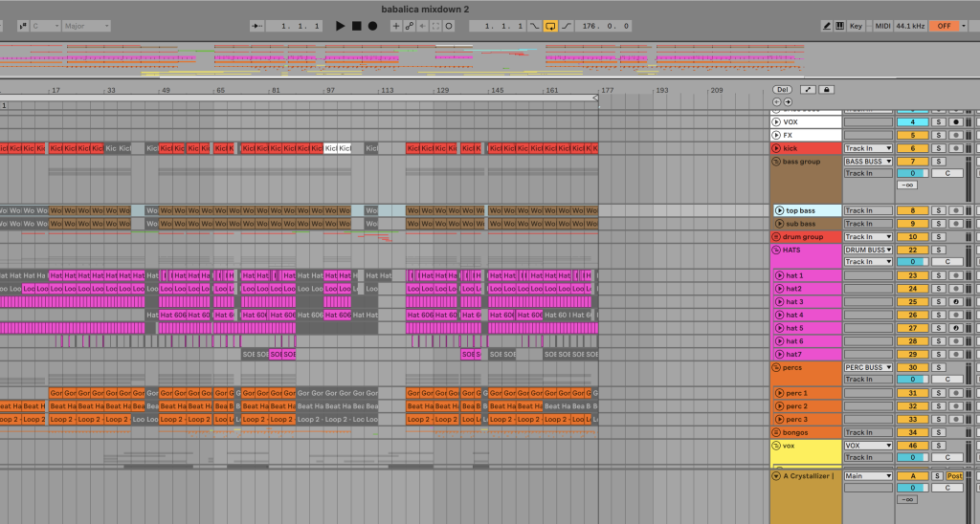Open the Major scale dropdown
This screenshot has width=980, height=524.
pos(85,26)
